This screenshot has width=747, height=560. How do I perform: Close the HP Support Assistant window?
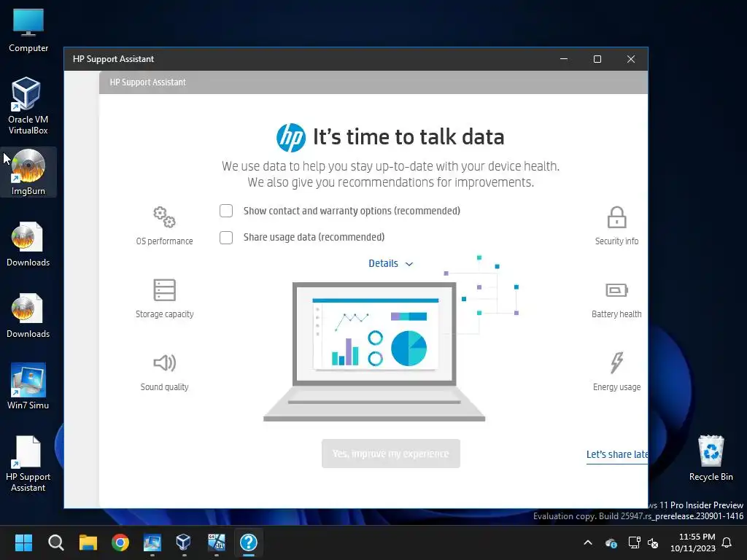click(631, 59)
